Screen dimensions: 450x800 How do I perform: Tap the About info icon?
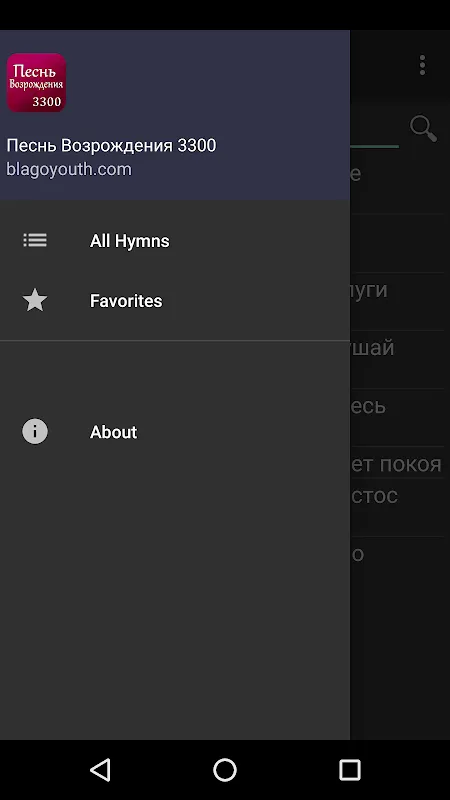pos(35,432)
